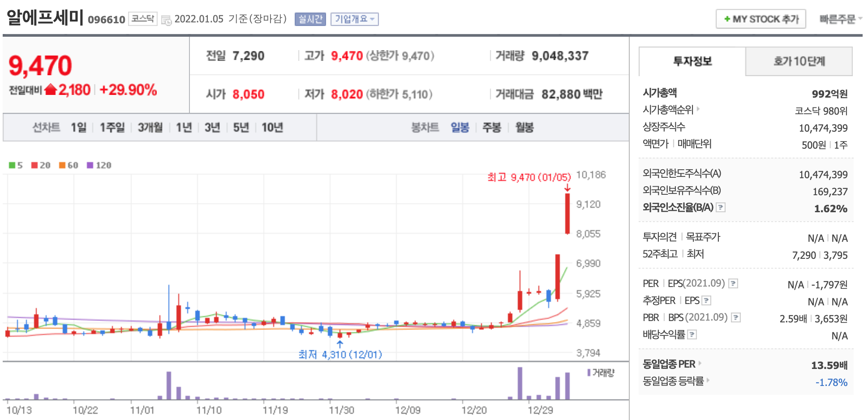Click the arrow beside 동일업종 PER
Screen dimensions: 868x420
click(x=700, y=363)
